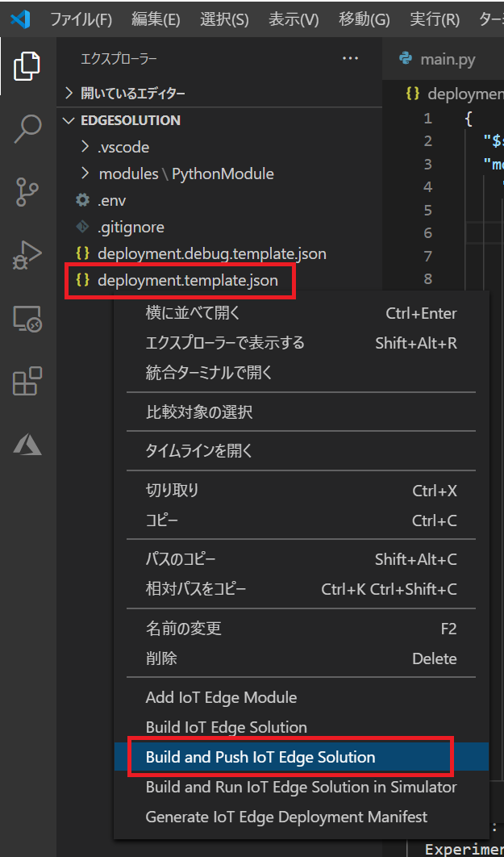Viewport: 504px width, 857px height.
Task: Select 横に並べて開く in context menu
Action: (x=301, y=313)
